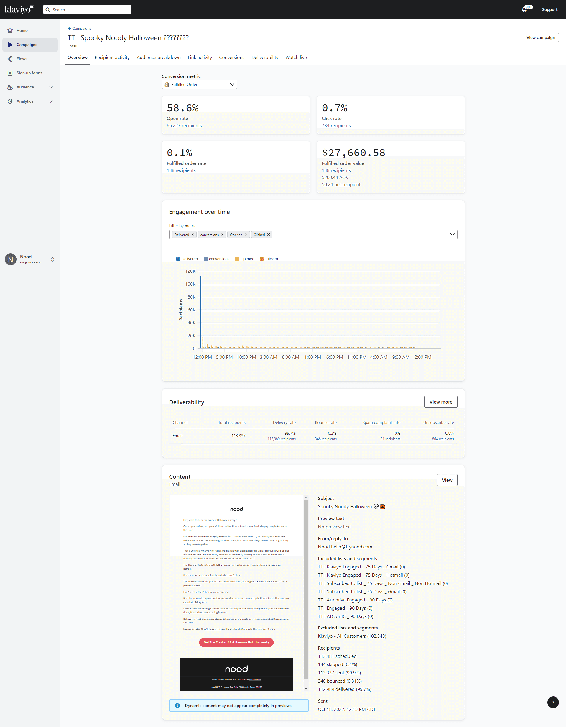Open Flows in sidebar
Screen dimensions: 566x728
click(30, 59)
